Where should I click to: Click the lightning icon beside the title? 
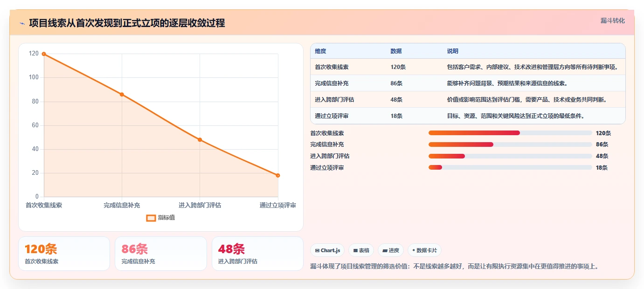[x=22, y=23]
